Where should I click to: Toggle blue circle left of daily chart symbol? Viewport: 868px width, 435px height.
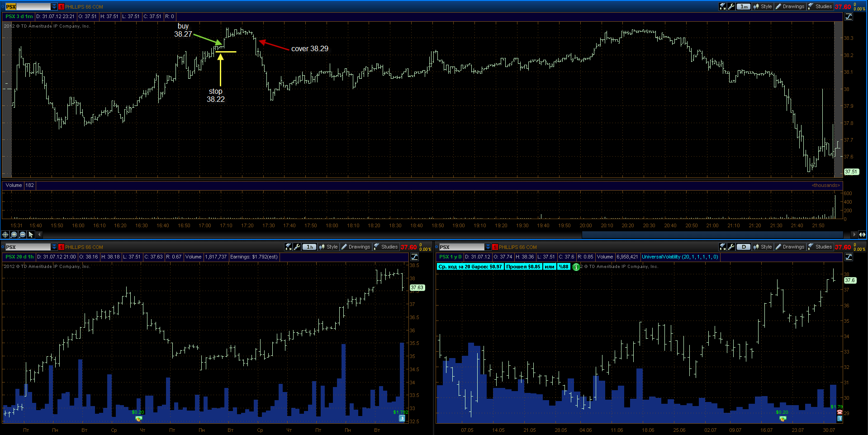(437, 247)
